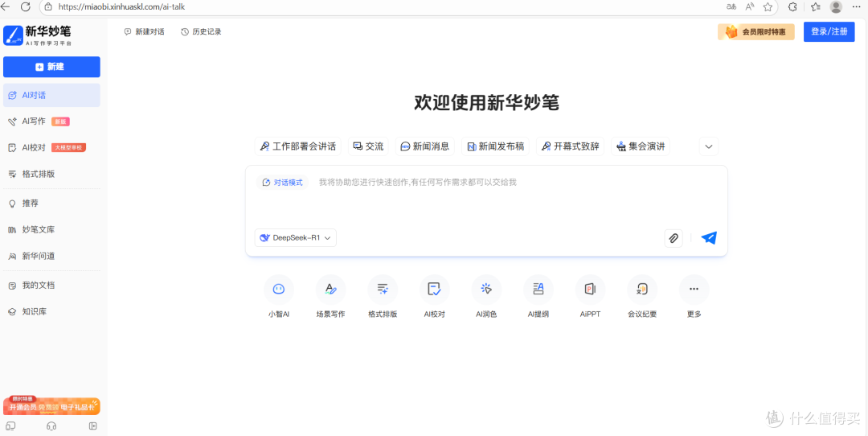Choose the 工作部署会讲话 template chip

298,146
